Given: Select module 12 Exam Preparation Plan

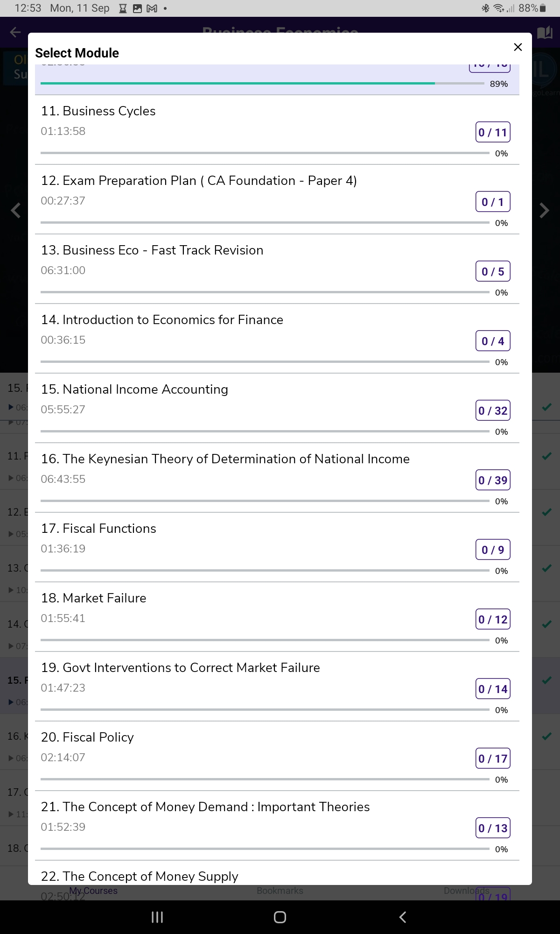Looking at the screenshot, I should [277, 199].
